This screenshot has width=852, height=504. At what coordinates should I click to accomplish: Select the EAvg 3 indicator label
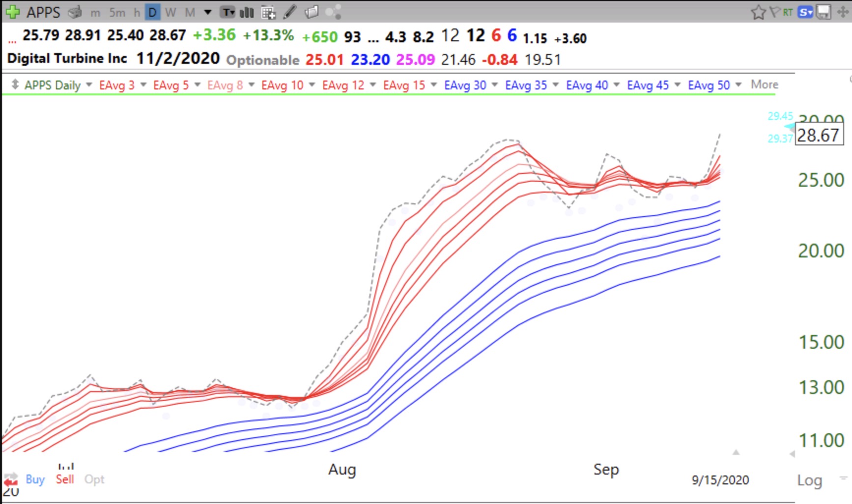click(x=117, y=85)
